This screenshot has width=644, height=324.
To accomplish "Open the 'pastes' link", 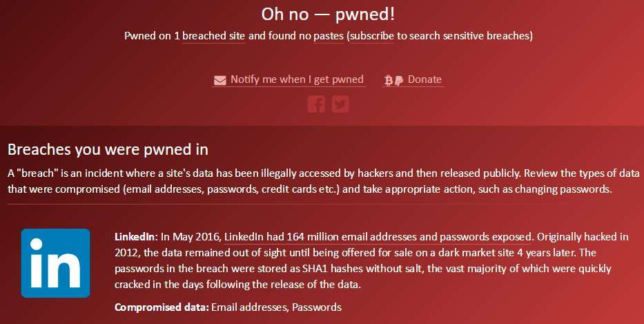I will (329, 36).
